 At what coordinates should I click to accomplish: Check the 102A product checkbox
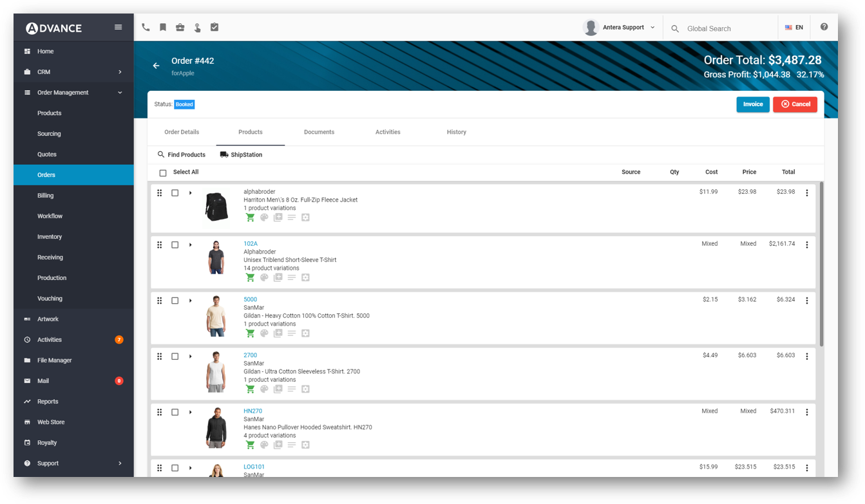(x=175, y=245)
